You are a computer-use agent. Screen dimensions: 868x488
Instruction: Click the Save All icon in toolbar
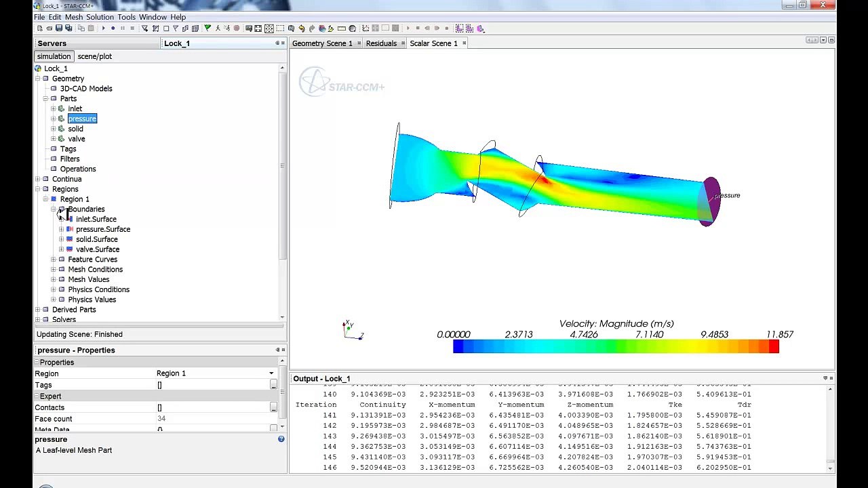pyautogui.click(x=68, y=28)
